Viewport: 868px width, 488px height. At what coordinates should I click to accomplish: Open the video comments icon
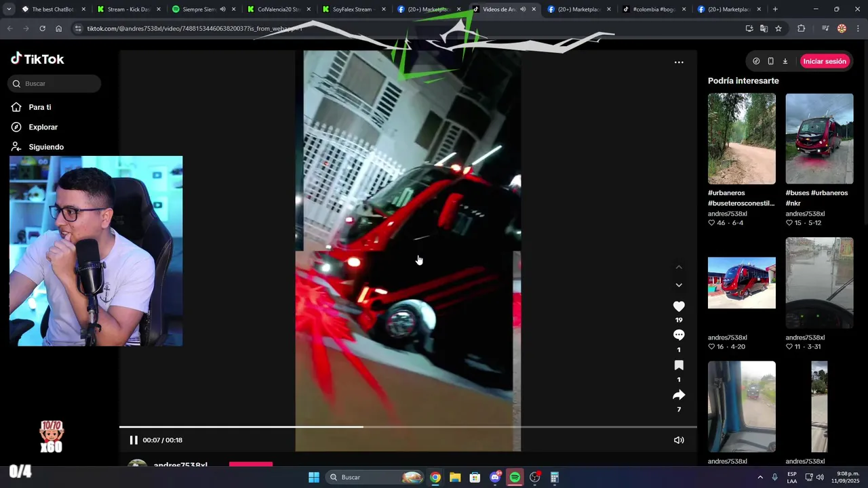[x=679, y=335]
